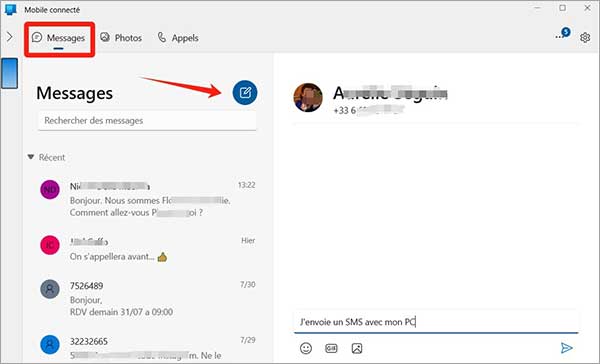Attach an image to the message

(357, 348)
